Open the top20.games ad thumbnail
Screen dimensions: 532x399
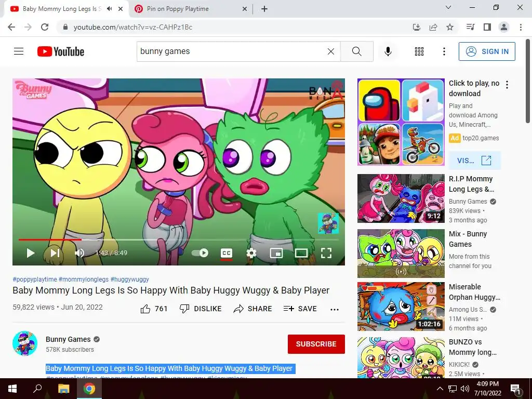[401, 122]
